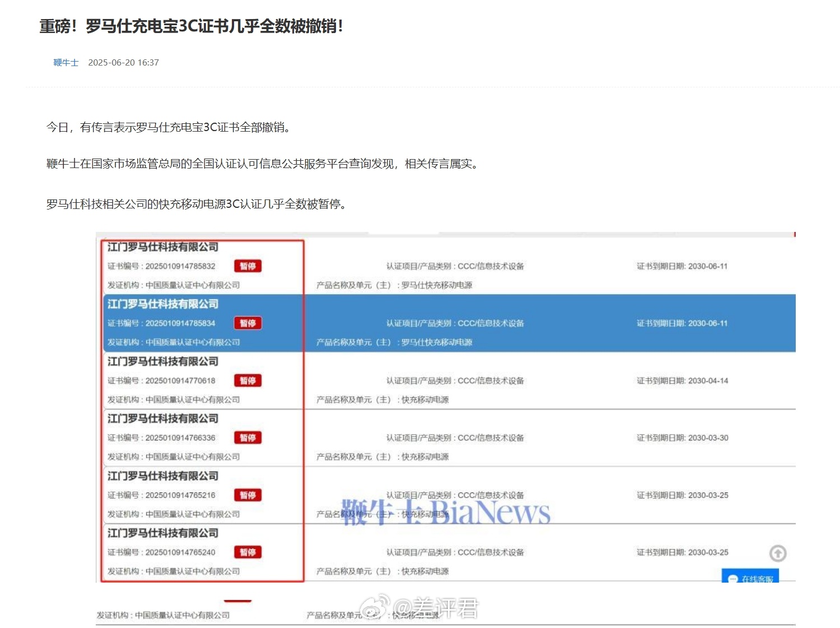Select certificate number 2025010914785834 in highlighted row

click(180, 323)
